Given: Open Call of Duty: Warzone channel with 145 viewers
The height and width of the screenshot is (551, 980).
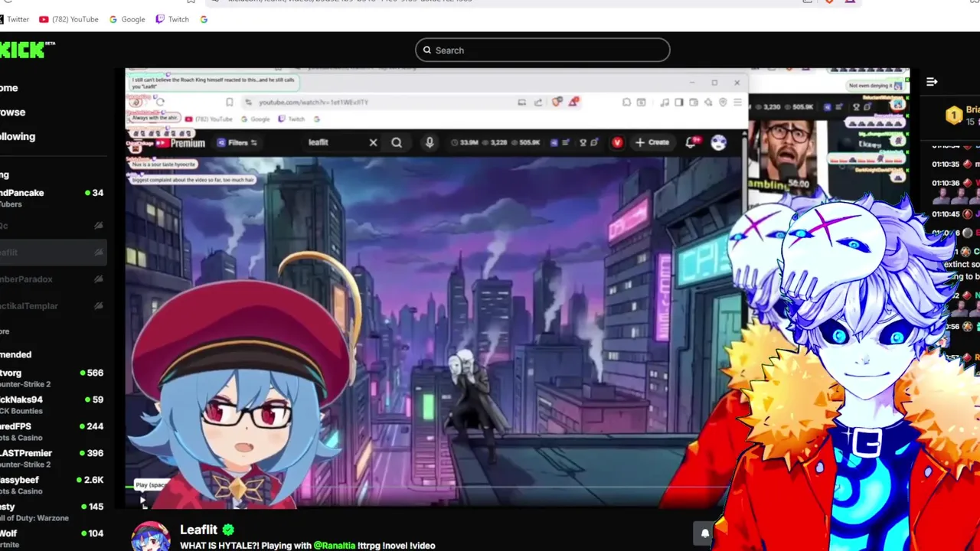Looking at the screenshot, I should (x=52, y=512).
